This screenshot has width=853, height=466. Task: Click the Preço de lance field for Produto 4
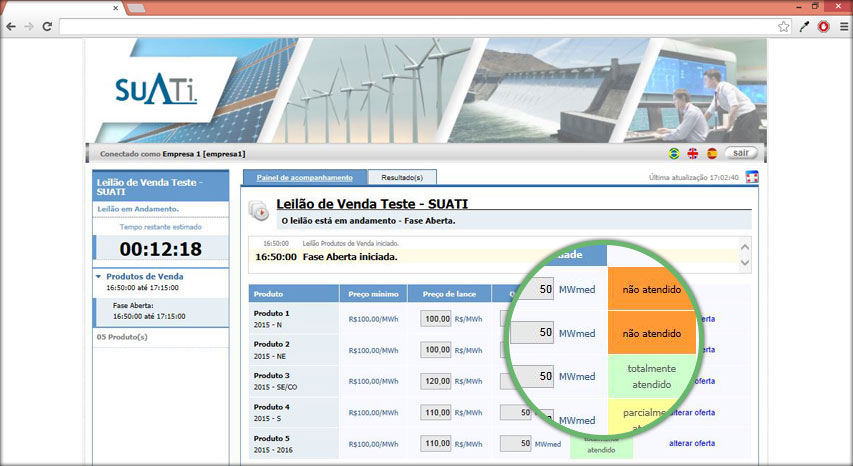point(436,413)
